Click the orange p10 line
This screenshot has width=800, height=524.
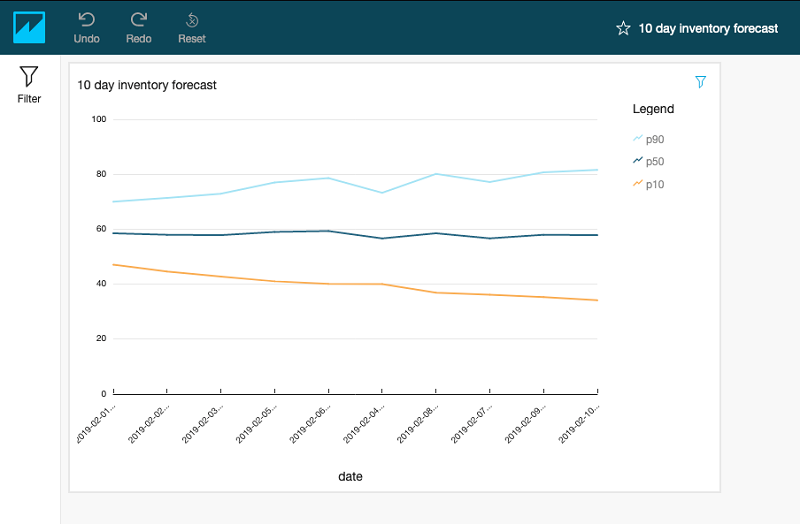[x=356, y=284]
